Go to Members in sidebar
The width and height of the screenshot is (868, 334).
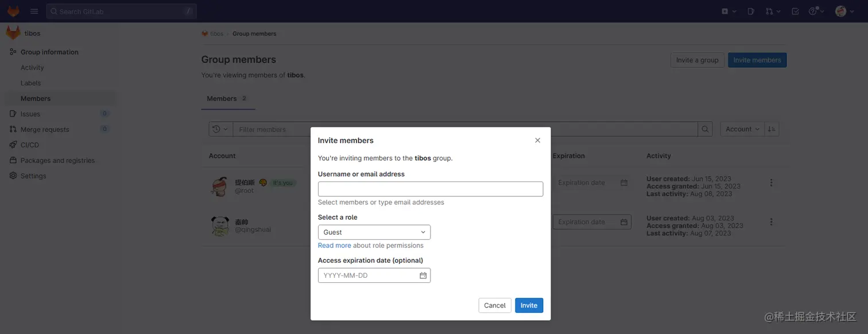[36, 98]
